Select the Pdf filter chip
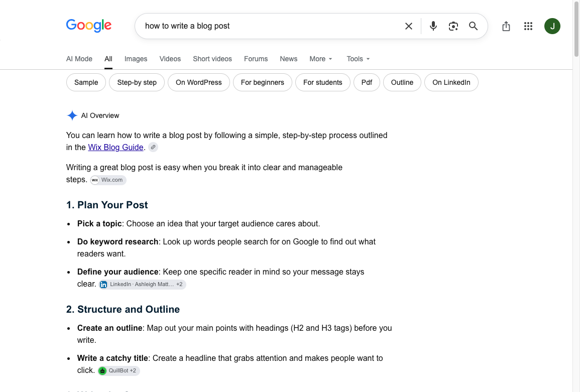Image resolution: width=580 pixels, height=392 pixels. [x=367, y=82]
